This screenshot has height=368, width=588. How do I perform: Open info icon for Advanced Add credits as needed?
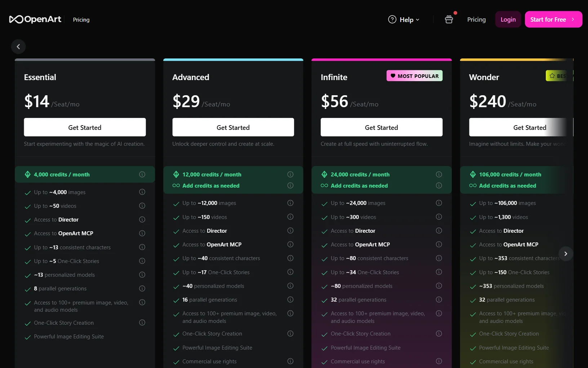[290, 185]
